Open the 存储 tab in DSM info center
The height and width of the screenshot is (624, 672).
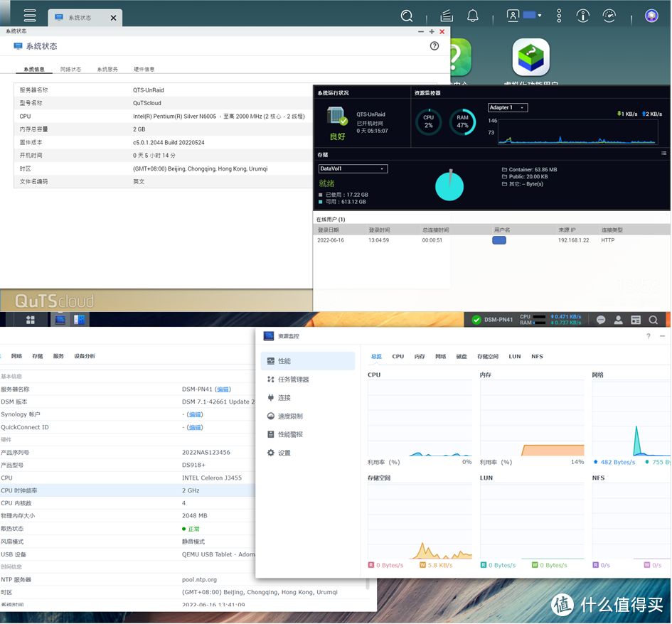(37, 356)
